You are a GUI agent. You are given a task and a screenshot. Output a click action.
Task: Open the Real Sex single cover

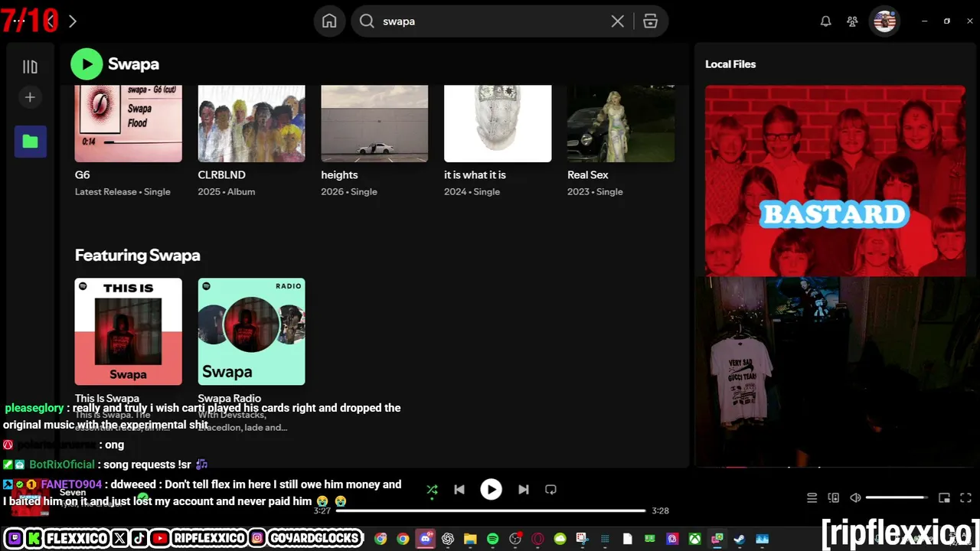point(621,123)
